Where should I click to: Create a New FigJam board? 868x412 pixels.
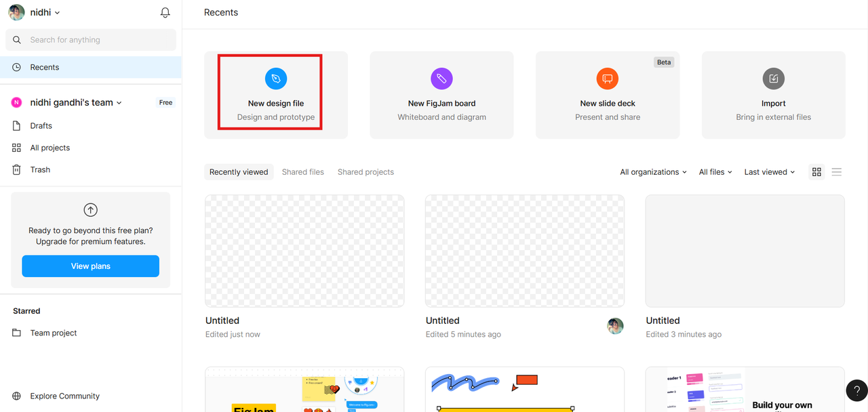pyautogui.click(x=441, y=95)
